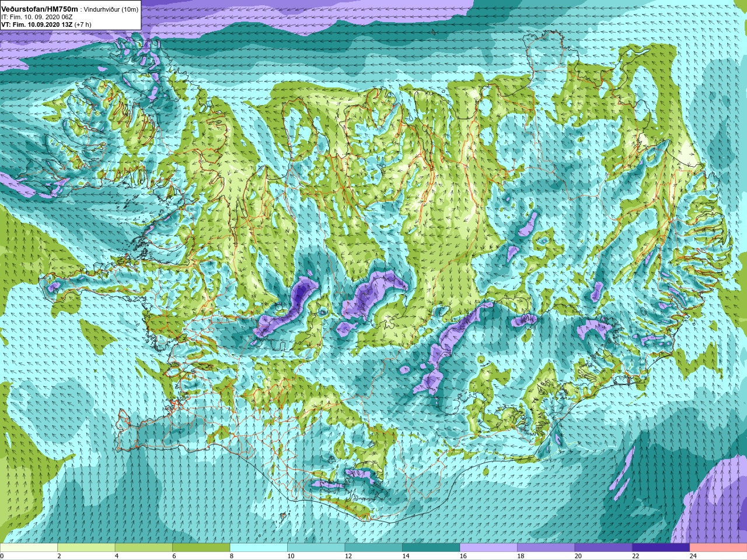
Task: Select the Vindurhviður (10m) label
Action: coord(111,10)
